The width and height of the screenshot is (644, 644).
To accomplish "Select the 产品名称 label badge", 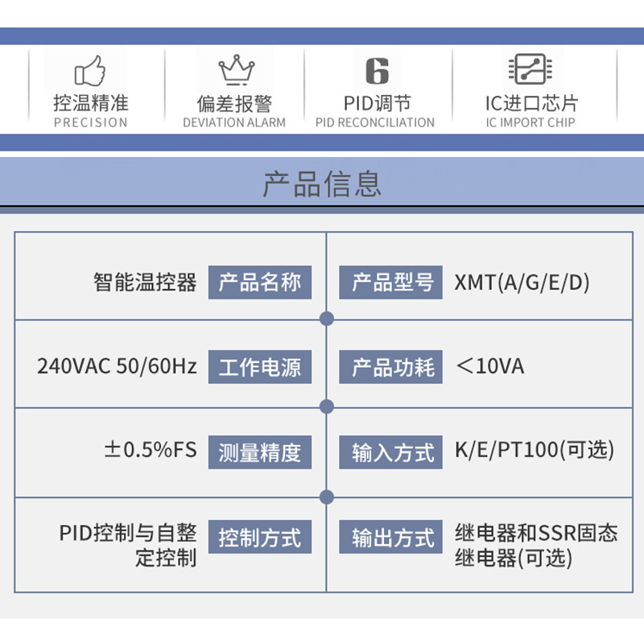I will pos(259,283).
